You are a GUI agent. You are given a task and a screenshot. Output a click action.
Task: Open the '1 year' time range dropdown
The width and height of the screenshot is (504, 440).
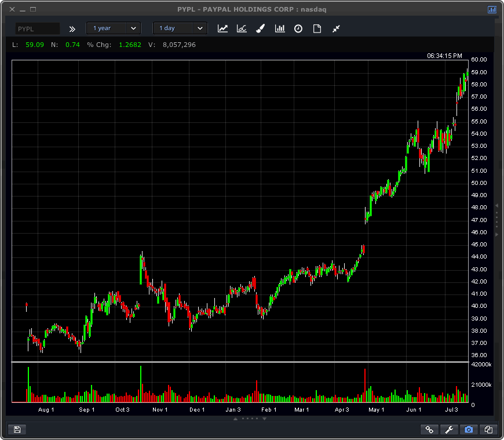(114, 28)
